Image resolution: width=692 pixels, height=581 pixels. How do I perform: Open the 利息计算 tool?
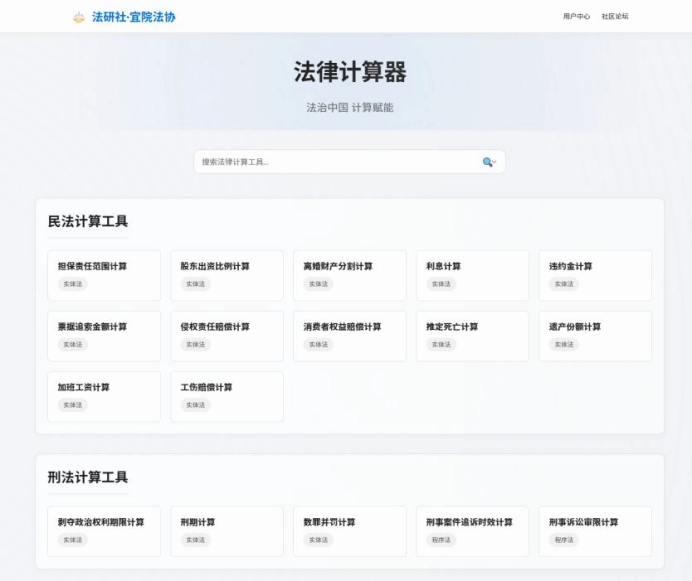coord(472,275)
